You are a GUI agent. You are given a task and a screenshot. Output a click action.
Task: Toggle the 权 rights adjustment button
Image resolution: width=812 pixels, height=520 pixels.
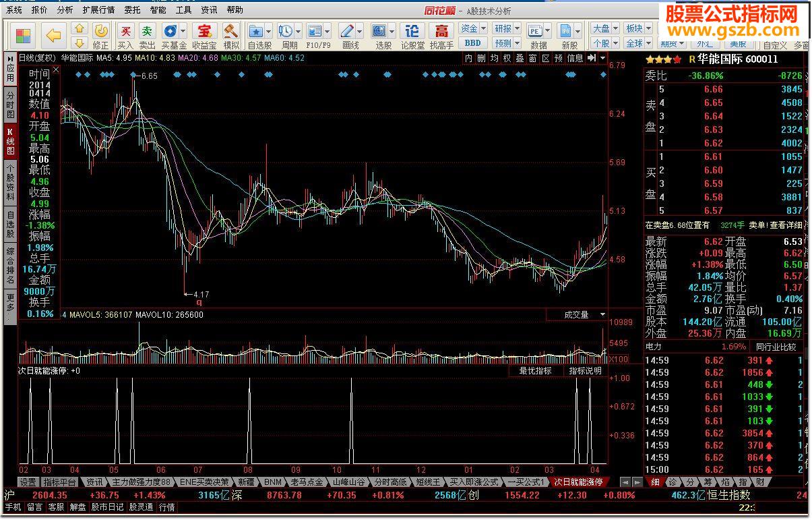click(507, 59)
